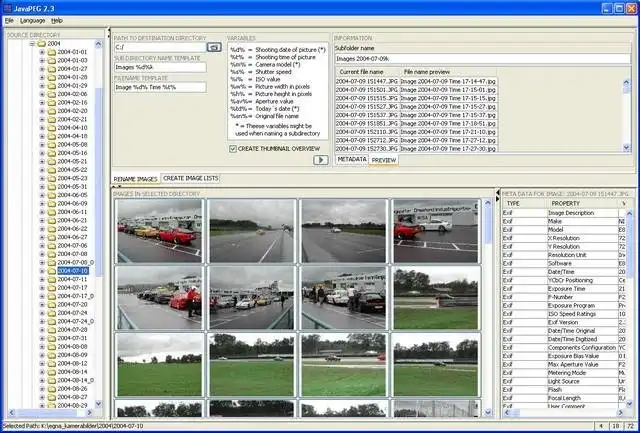Select the 2004-07-09 152110.JPG file row

click(367, 132)
